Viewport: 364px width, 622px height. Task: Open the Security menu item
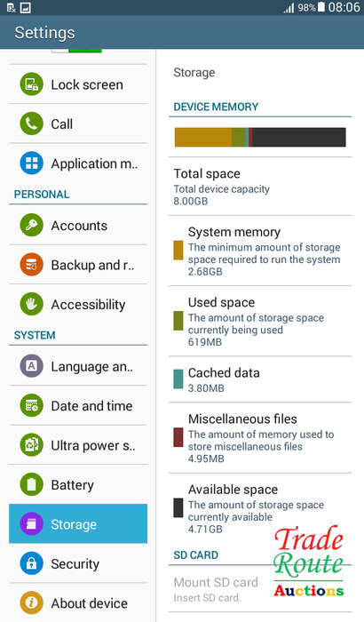78,563
